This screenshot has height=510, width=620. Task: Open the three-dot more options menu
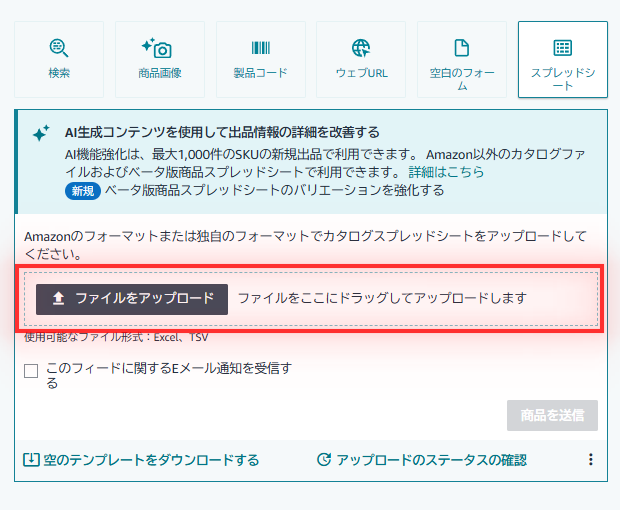point(590,459)
